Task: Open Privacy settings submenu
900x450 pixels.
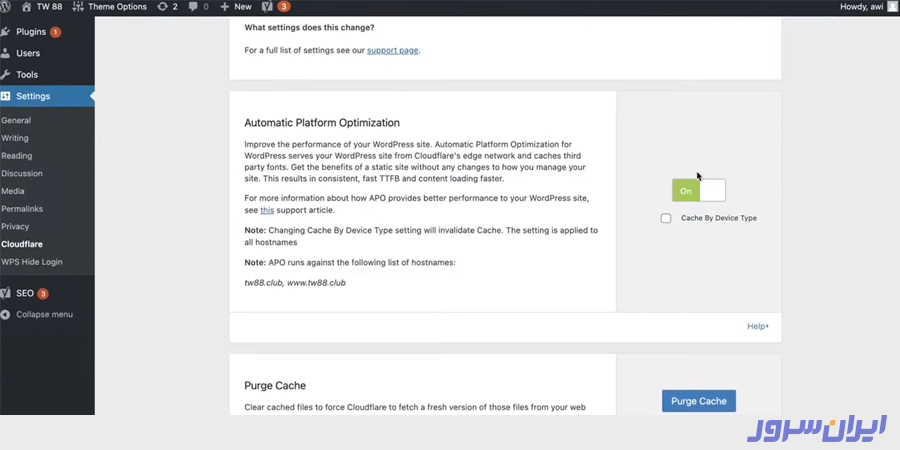Action: coord(15,227)
